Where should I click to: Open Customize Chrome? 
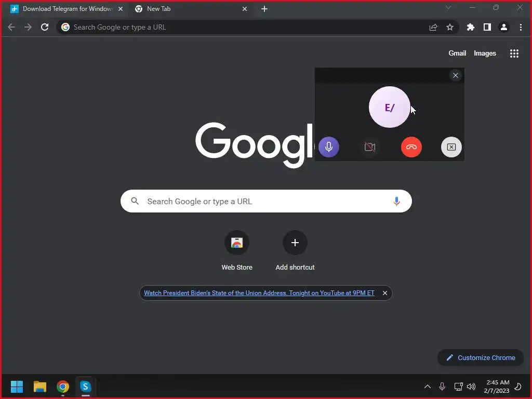click(481, 357)
